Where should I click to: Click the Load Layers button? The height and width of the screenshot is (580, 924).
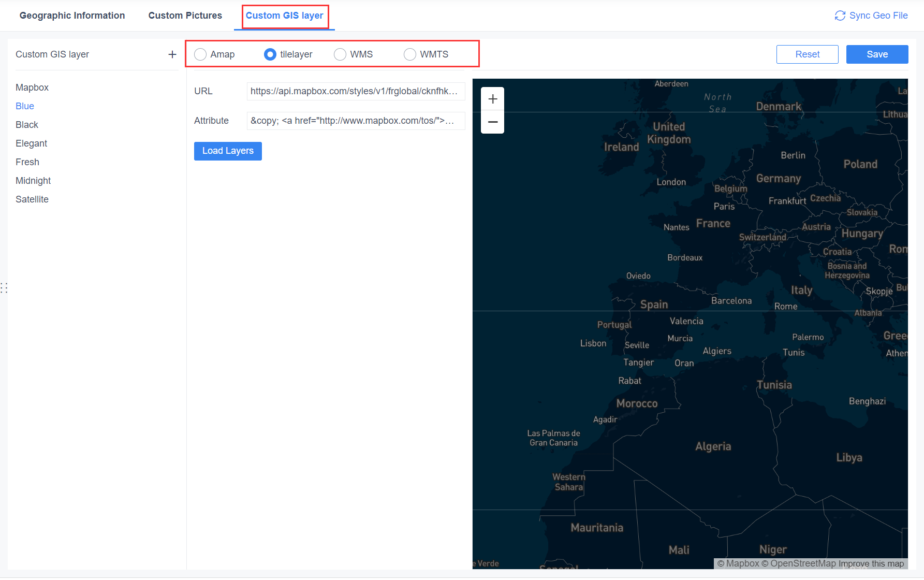[x=228, y=151]
